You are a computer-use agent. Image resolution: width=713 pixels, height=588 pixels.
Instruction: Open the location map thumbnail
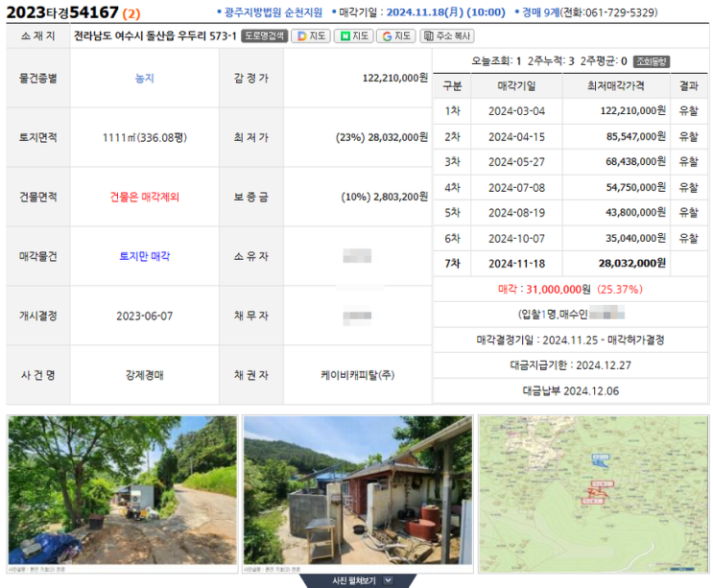(593, 494)
